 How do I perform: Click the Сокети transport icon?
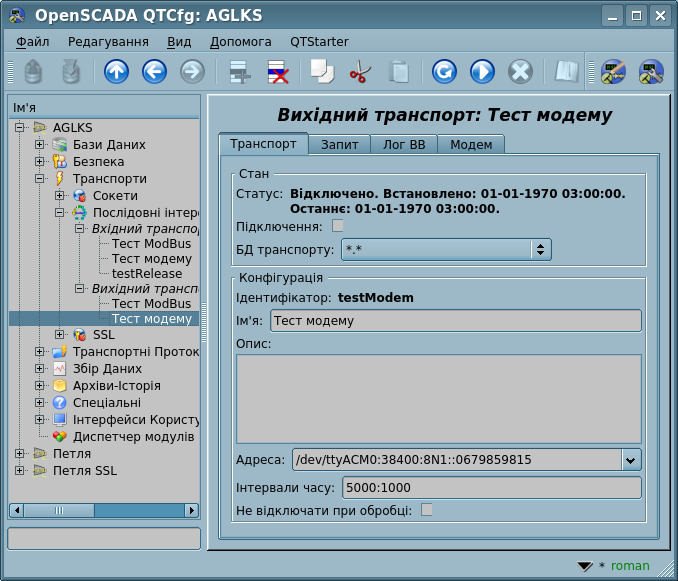(x=80, y=195)
